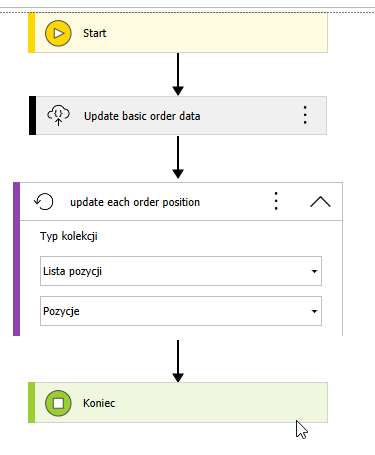Click the arrow button of Pozycje dropdown
Viewport: 375px width, 455px height.
pos(314,311)
